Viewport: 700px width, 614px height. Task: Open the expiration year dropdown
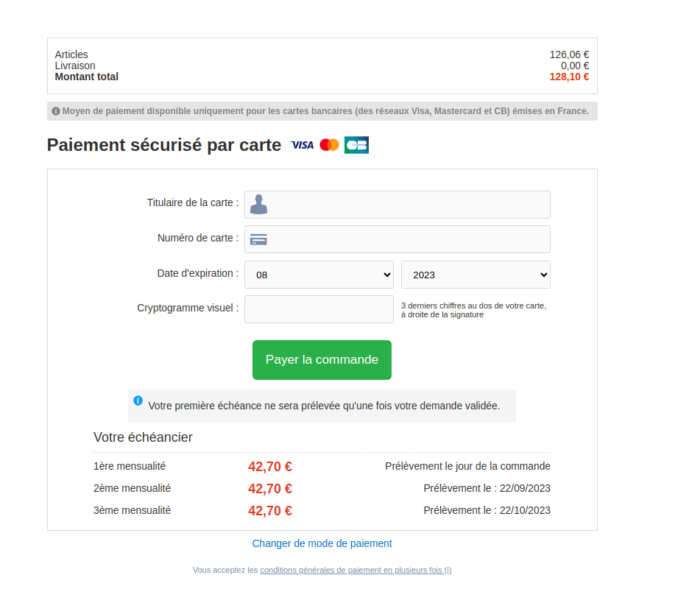[x=475, y=275]
